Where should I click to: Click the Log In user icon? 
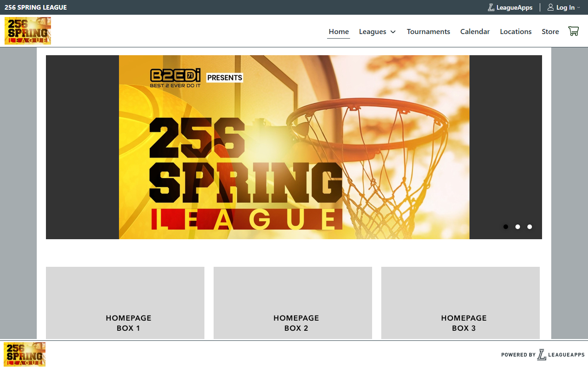pyautogui.click(x=550, y=7)
